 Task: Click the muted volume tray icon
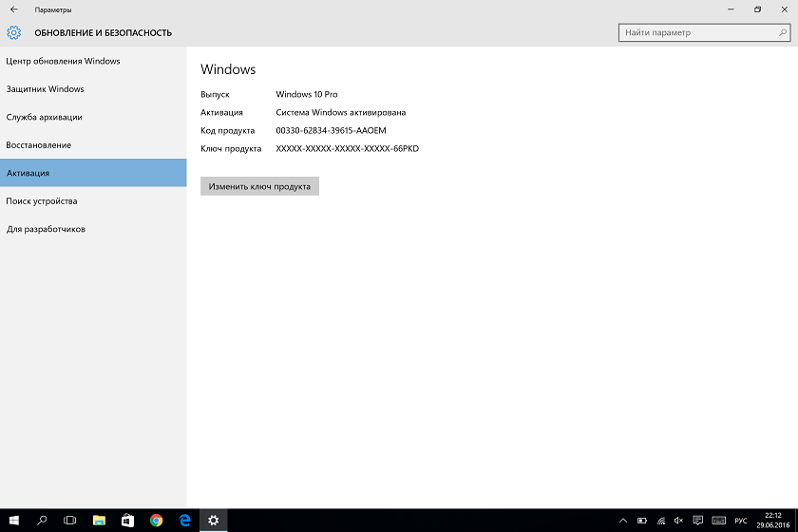(x=678, y=521)
